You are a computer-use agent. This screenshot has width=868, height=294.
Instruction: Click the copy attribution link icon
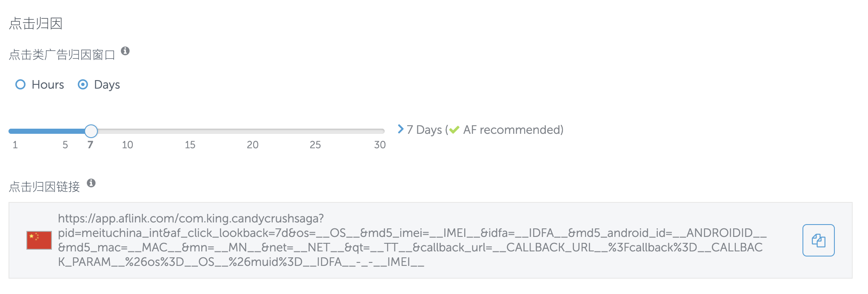[x=818, y=240]
